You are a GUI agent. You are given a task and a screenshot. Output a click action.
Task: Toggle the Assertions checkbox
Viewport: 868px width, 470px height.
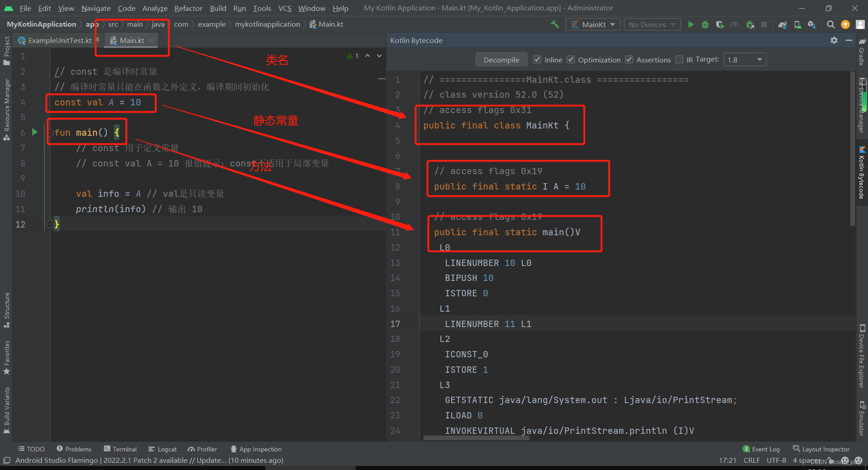pyautogui.click(x=629, y=59)
